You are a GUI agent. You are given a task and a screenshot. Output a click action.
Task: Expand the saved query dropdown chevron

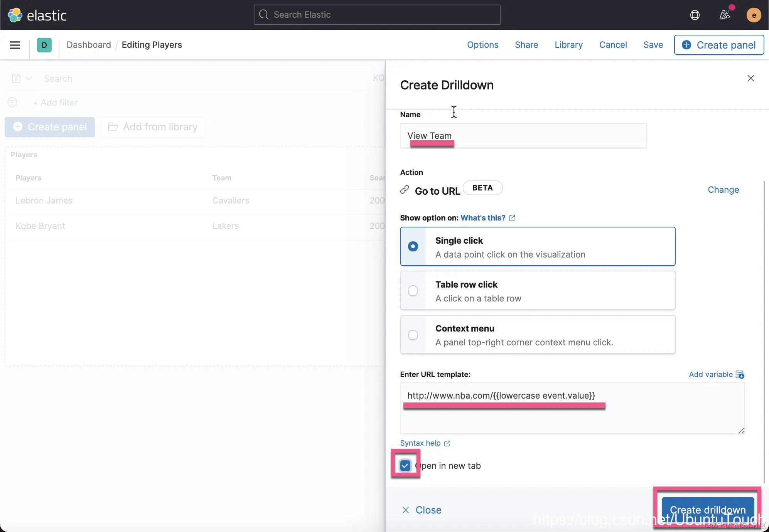point(29,78)
